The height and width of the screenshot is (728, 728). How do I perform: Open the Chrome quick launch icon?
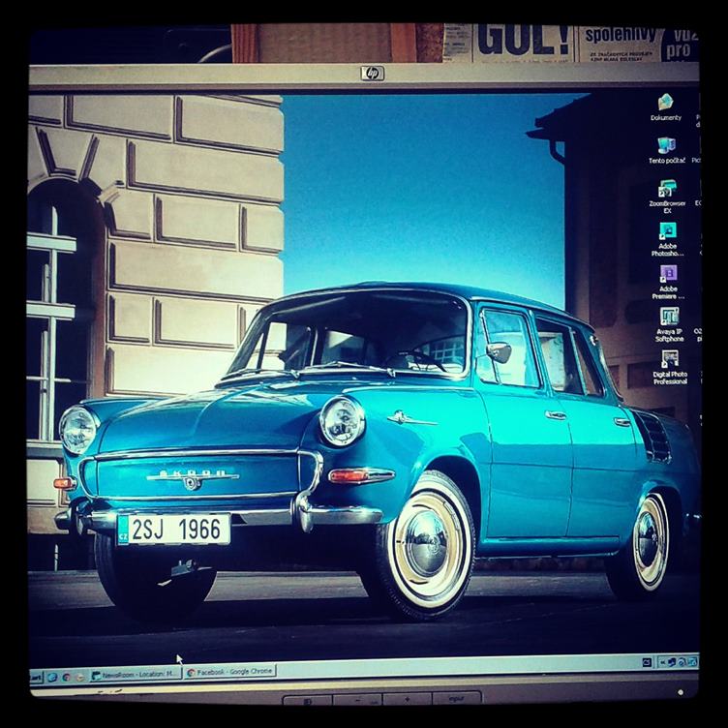(67, 677)
